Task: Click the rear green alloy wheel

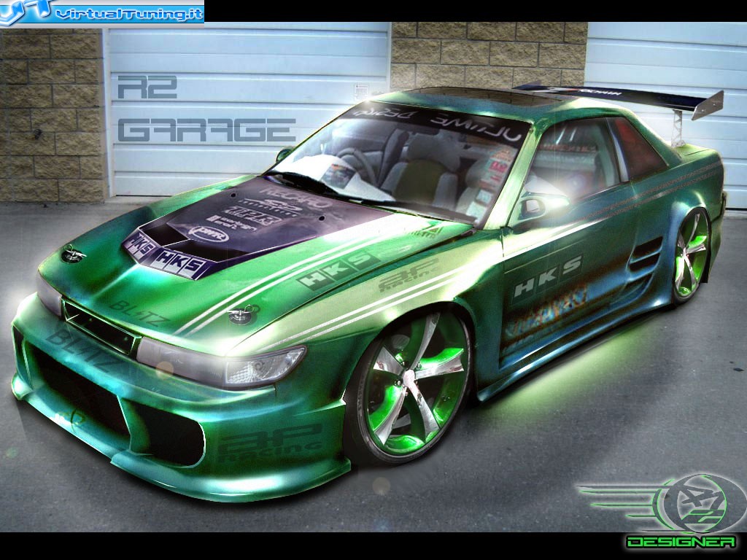Action: (x=691, y=255)
